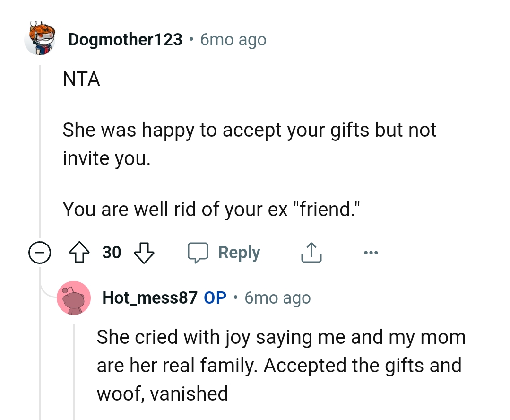Click Dogmother123's snoo avatar

pos(41,39)
